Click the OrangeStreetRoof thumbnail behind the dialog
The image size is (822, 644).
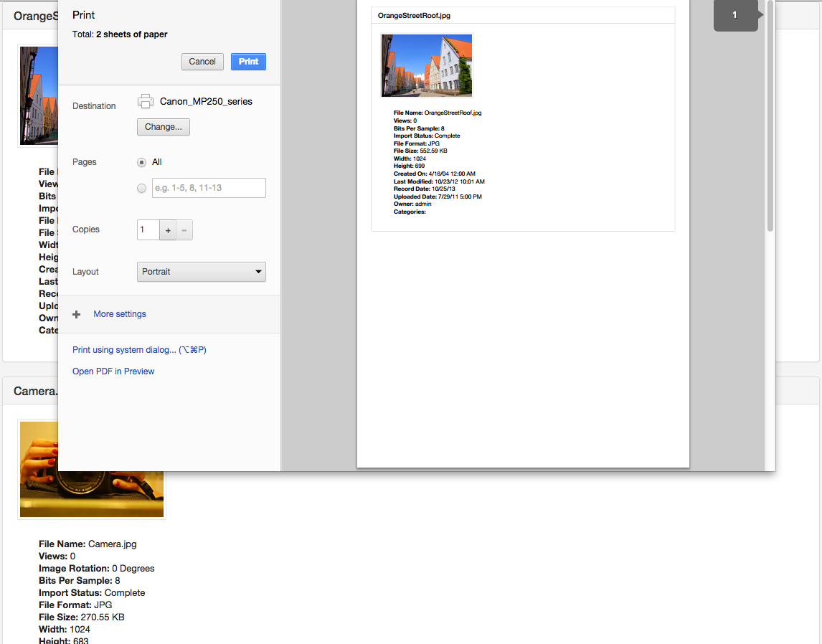pyautogui.click(x=39, y=95)
